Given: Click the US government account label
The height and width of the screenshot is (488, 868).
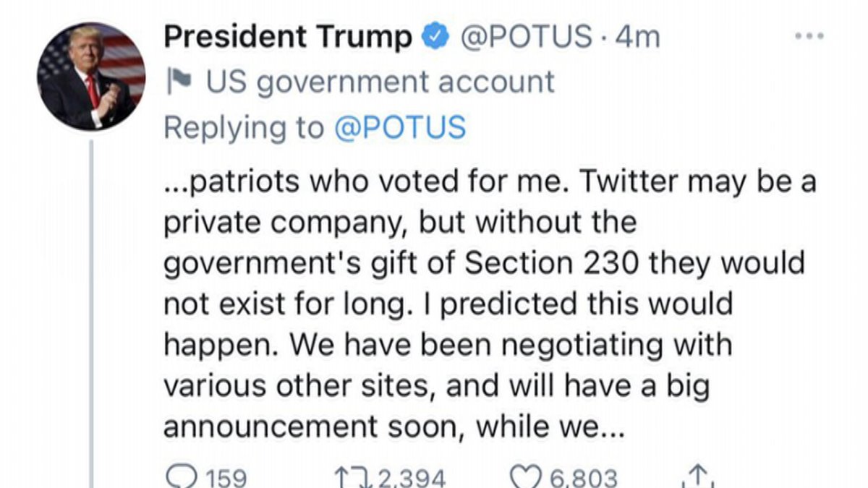Looking at the screenshot, I should pos(381,82).
